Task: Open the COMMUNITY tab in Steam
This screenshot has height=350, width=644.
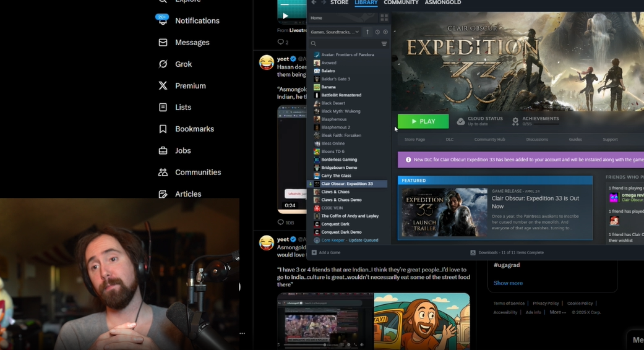Action: click(x=401, y=2)
